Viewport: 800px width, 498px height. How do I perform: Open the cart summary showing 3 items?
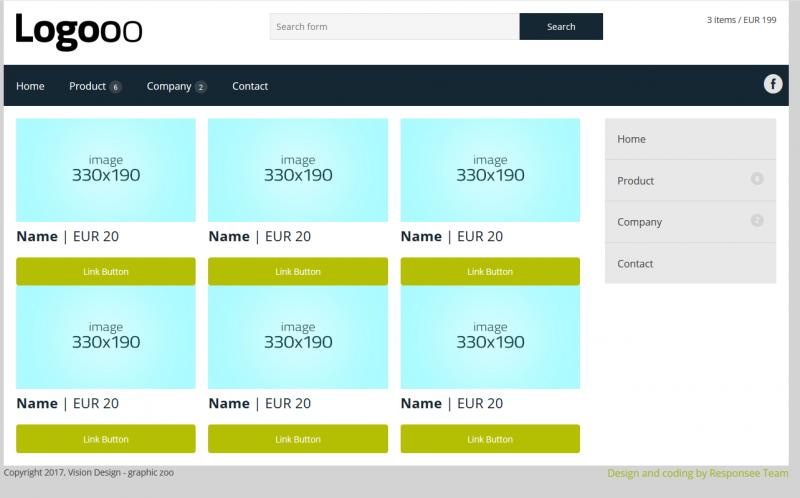pyautogui.click(x=741, y=20)
